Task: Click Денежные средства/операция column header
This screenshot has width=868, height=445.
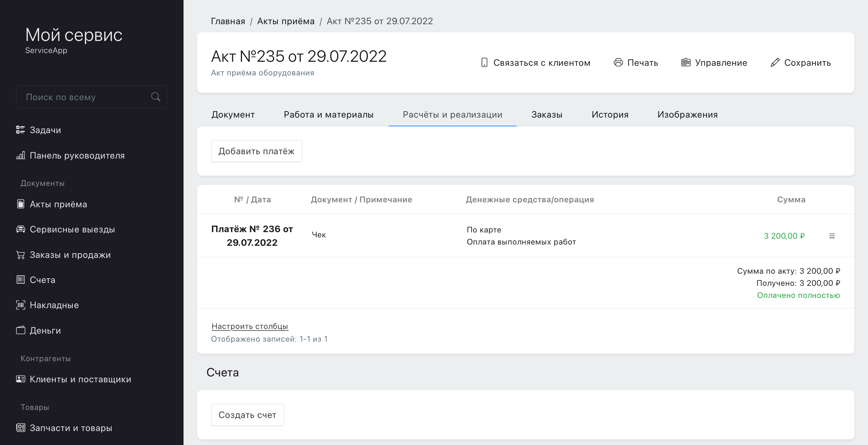Action: [x=530, y=200]
